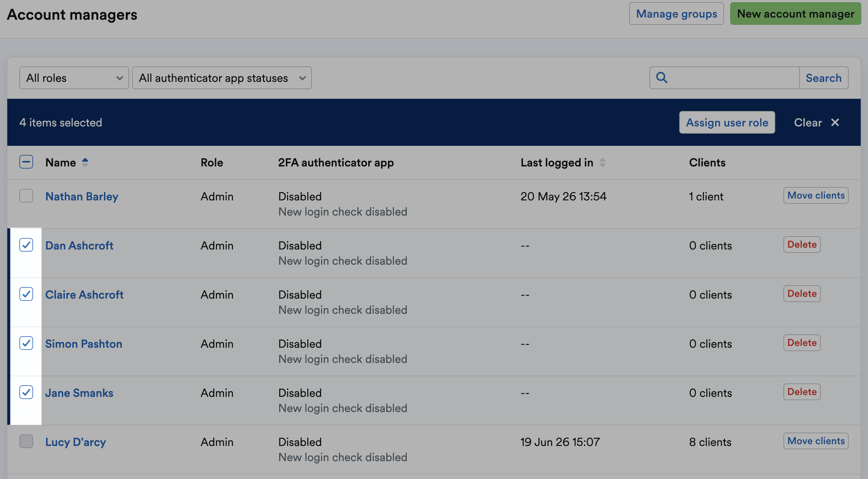
Task: Delete Simon Pashton's account
Action: point(802,343)
